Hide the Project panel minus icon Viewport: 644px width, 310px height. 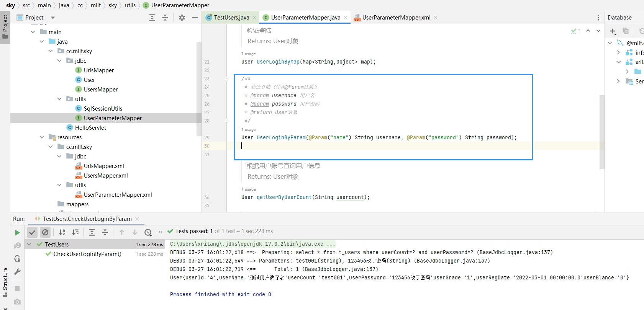tap(195, 18)
